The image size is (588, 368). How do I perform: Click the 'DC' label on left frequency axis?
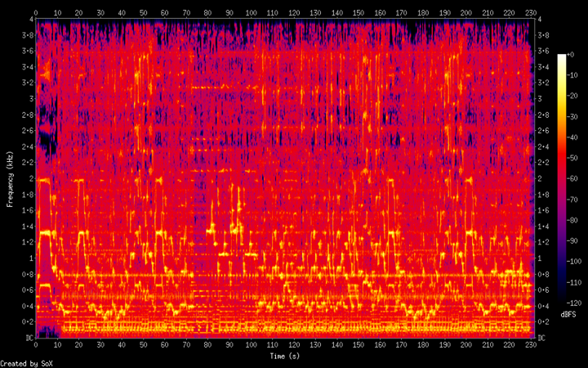pyautogui.click(x=29, y=338)
